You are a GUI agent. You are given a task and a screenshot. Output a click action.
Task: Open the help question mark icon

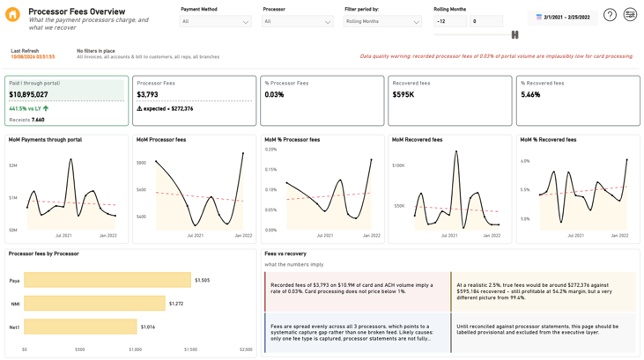point(610,15)
